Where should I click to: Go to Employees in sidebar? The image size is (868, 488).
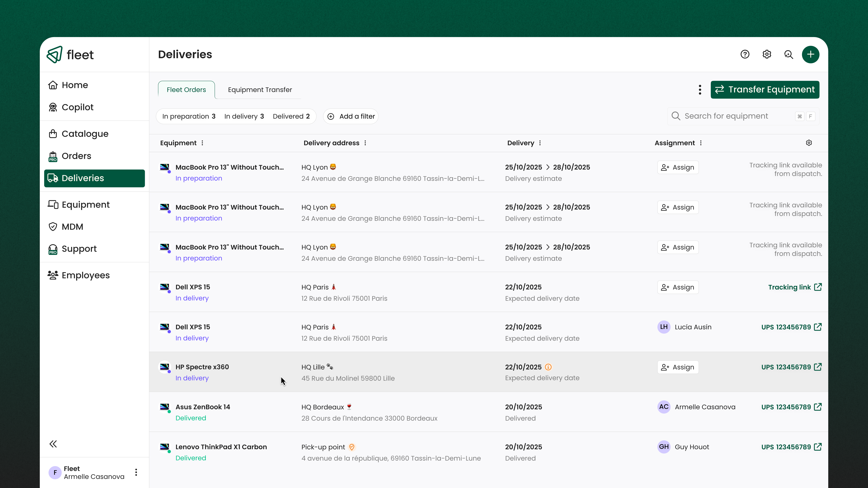86,275
